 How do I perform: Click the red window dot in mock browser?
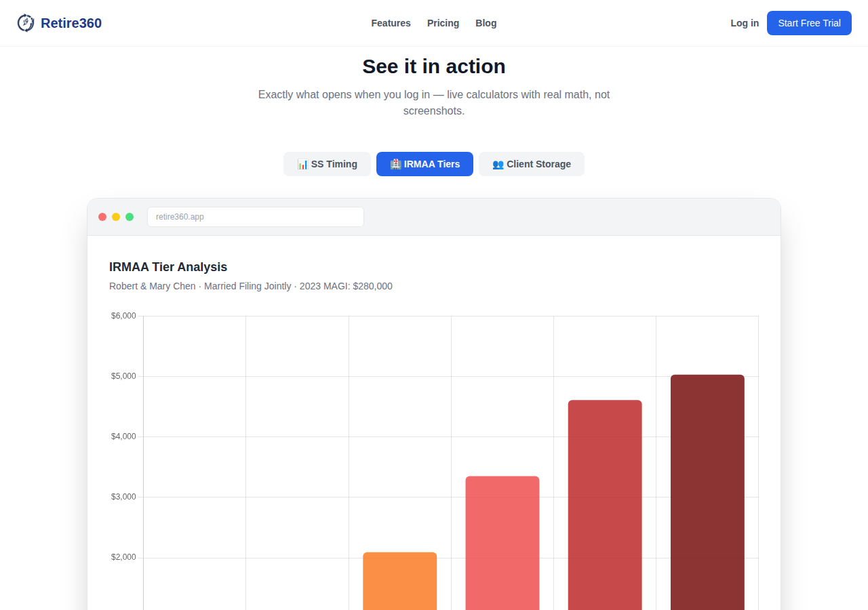(x=102, y=217)
